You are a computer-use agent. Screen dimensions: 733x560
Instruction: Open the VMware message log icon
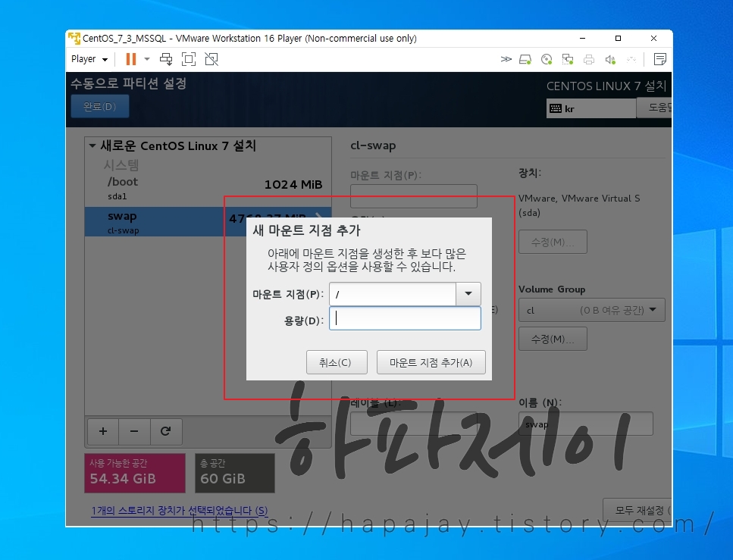click(660, 59)
